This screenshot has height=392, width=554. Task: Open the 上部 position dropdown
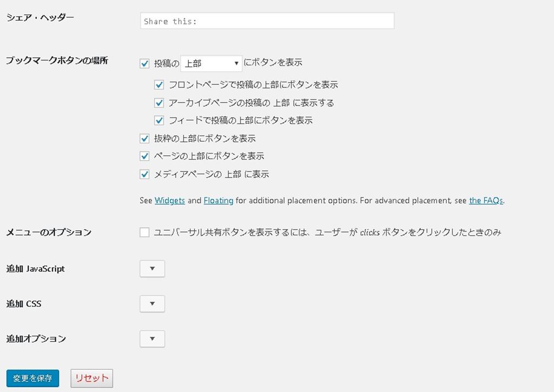point(211,63)
